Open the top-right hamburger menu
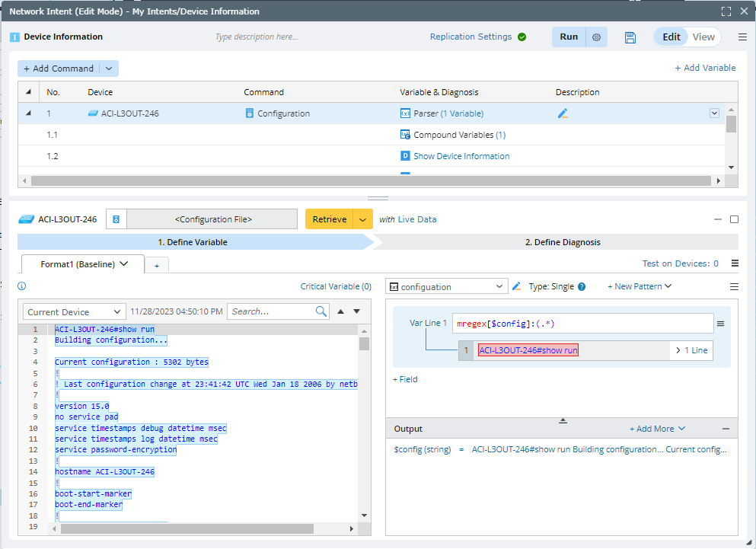Screen dimensions: 756x549 point(742,37)
